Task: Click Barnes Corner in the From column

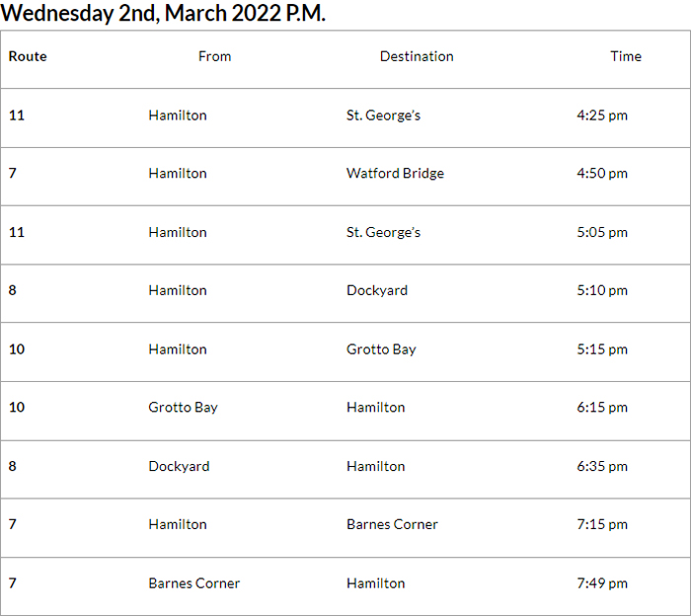Action: (x=194, y=583)
